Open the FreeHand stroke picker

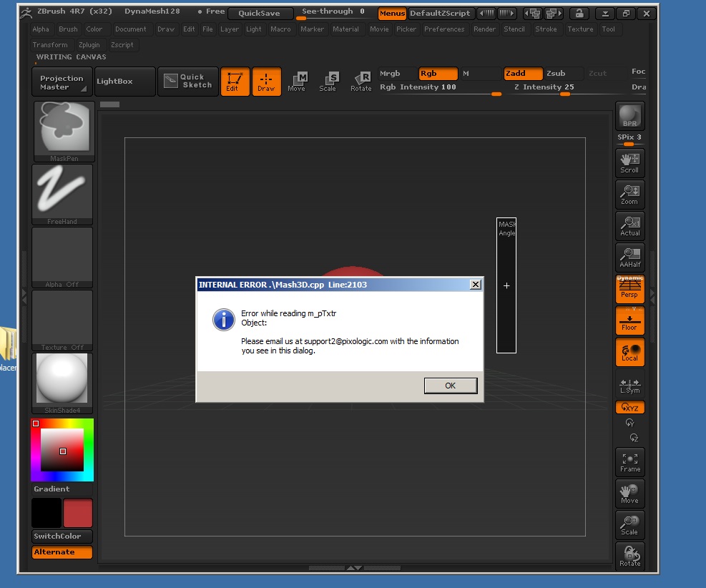coord(62,195)
